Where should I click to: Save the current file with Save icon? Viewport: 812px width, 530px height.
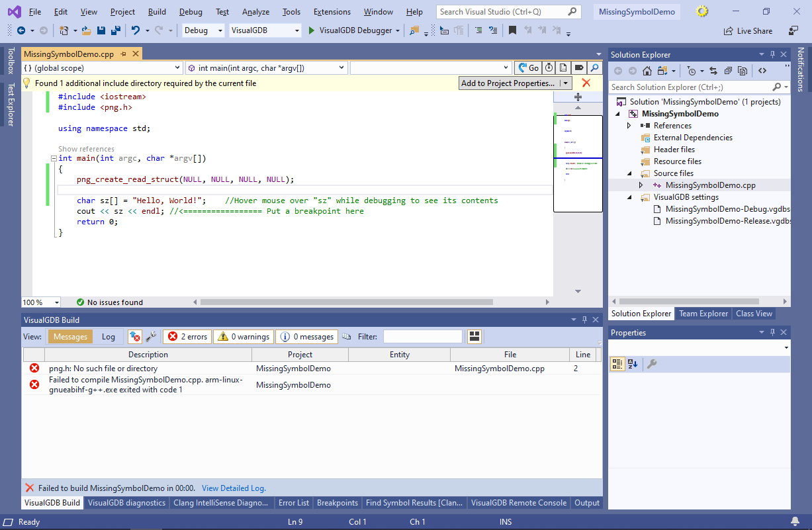pyautogui.click(x=102, y=30)
